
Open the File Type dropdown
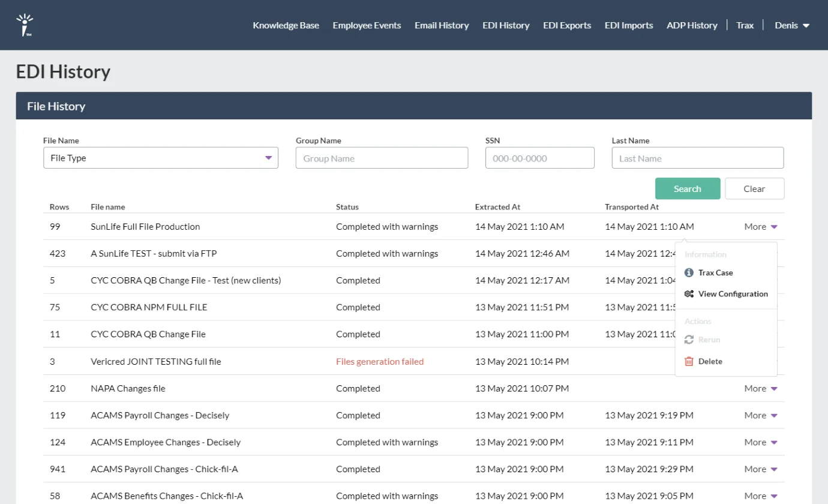click(x=161, y=158)
